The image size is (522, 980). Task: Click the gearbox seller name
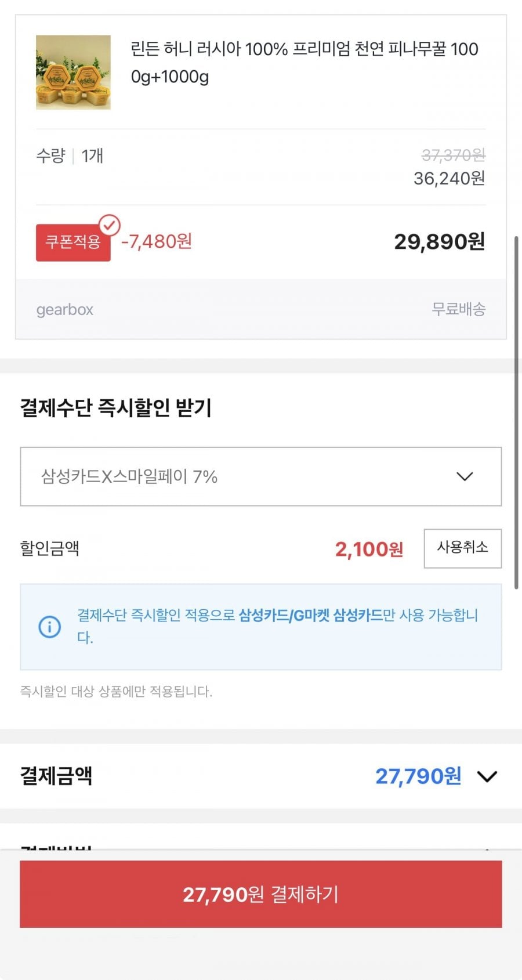tap(65, 309)
